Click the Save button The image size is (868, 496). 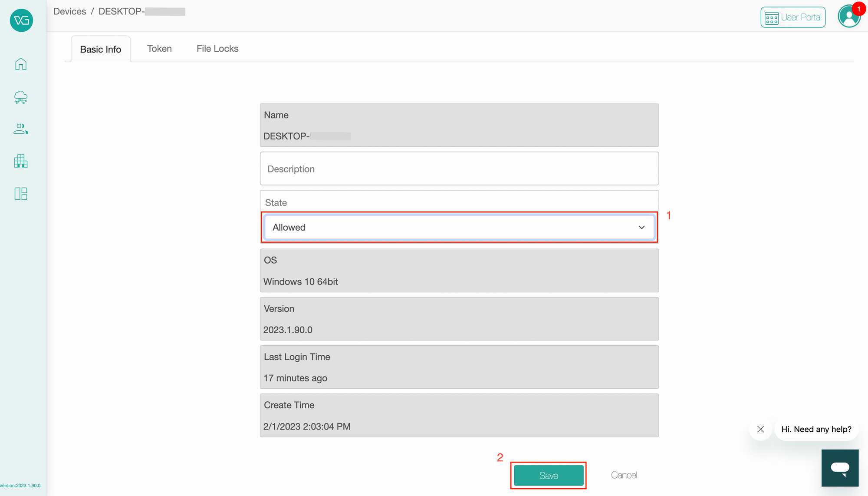pos(549,476)
